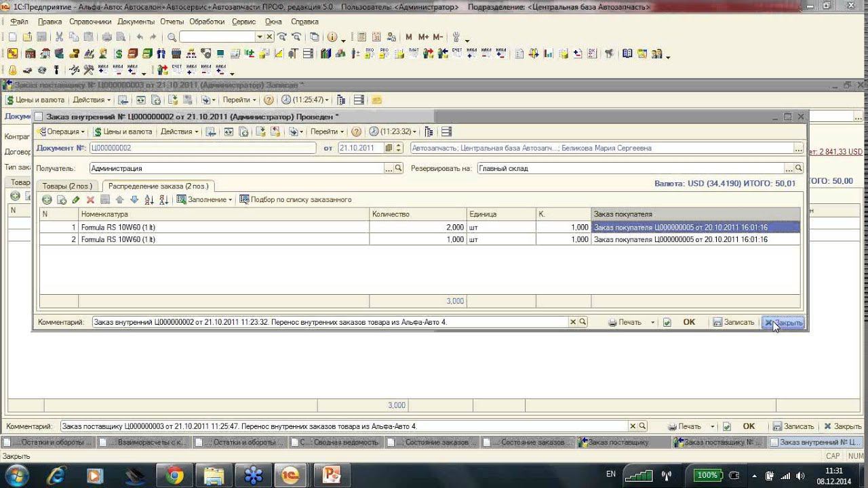Viewport: 868px width, 488px height.
Task: Click Подбор по списку заказанного button
Action: [x=295, y=200]
